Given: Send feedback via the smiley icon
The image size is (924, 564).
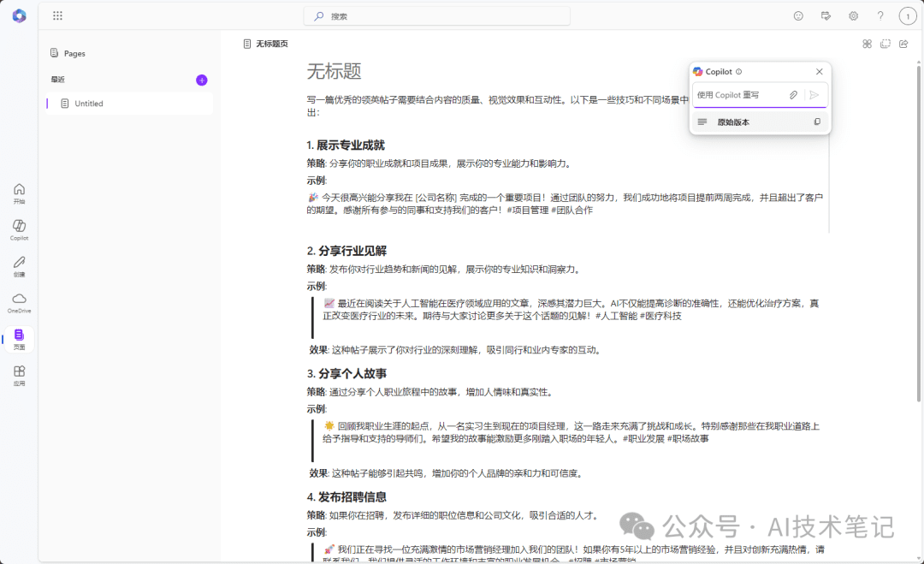Looking at the screenshot, I should [x=798, y=16].
